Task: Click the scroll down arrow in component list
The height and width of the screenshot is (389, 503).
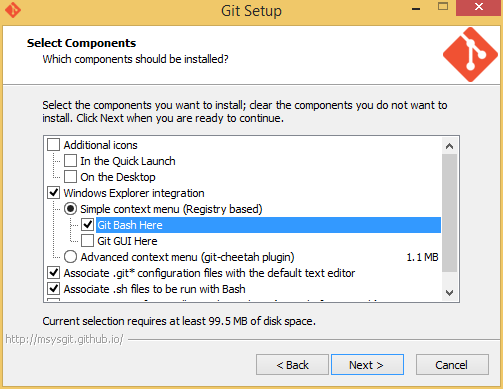Action: pos(449,293)
